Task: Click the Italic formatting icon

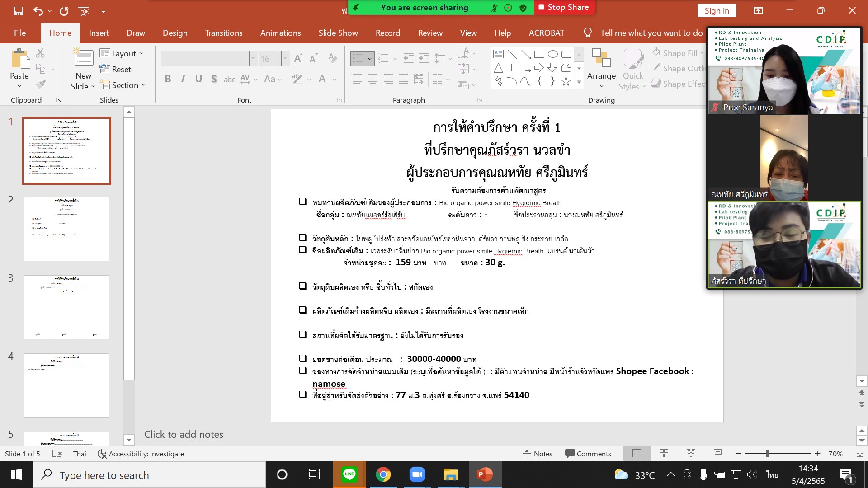Action: 183,79
